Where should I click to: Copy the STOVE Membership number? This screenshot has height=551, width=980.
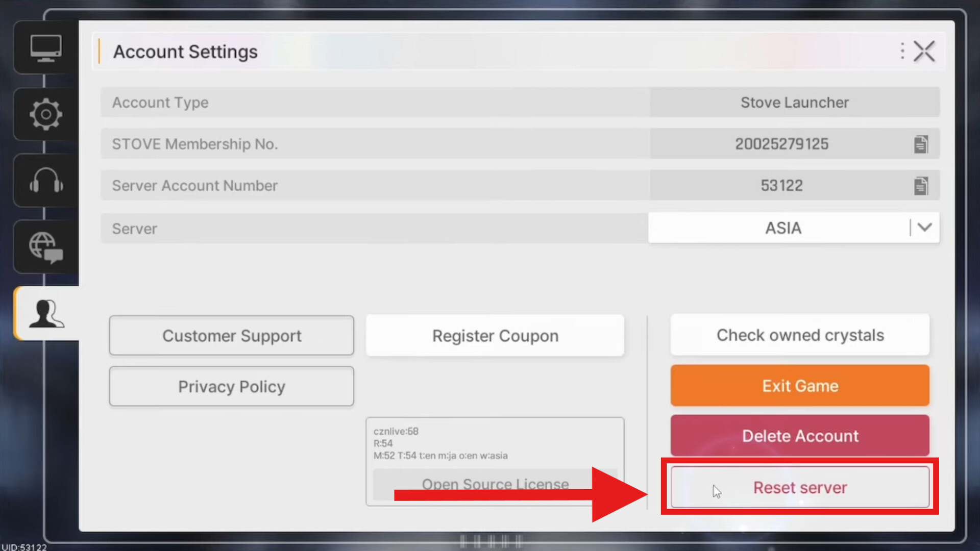click(920, 144)
